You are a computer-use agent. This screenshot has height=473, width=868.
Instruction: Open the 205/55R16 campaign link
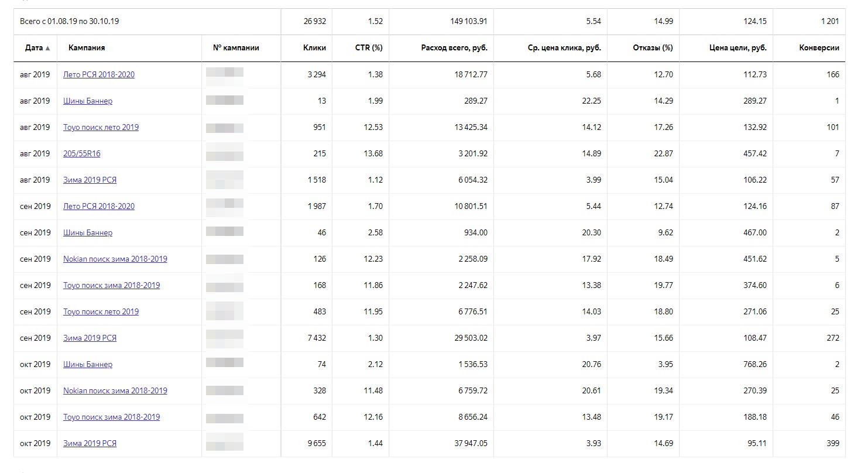tap(82, 153)
